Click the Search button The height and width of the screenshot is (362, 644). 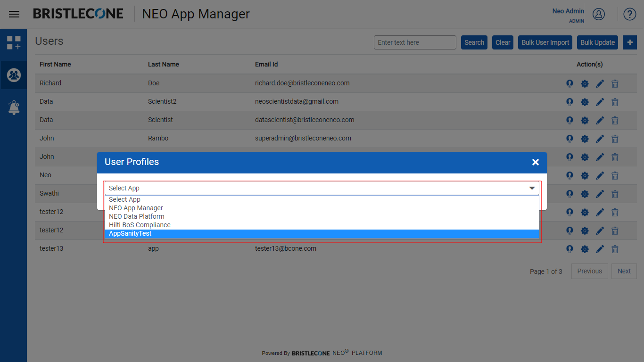474,42
